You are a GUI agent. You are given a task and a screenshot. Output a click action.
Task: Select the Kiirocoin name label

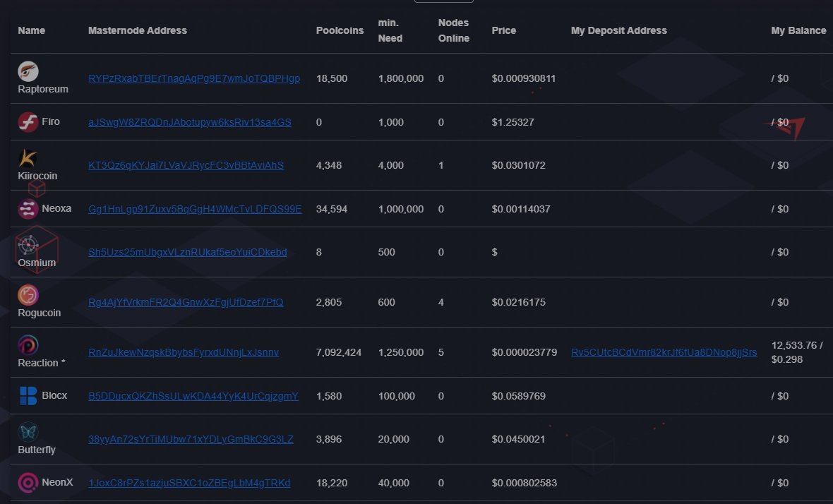pos(37,176)
